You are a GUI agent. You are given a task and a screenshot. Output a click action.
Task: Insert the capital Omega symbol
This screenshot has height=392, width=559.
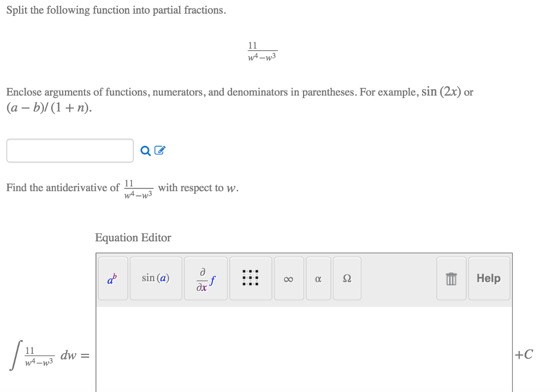[x=347, y=278]
